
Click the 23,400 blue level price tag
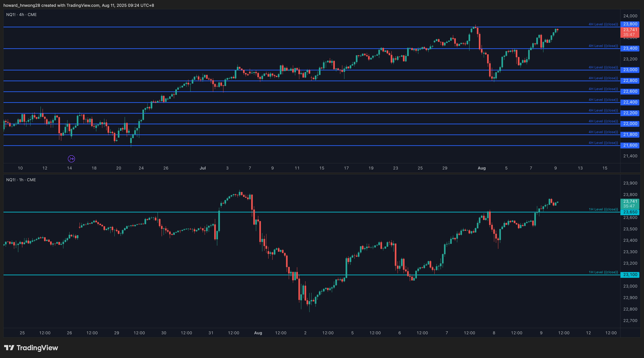click(630, 48)
